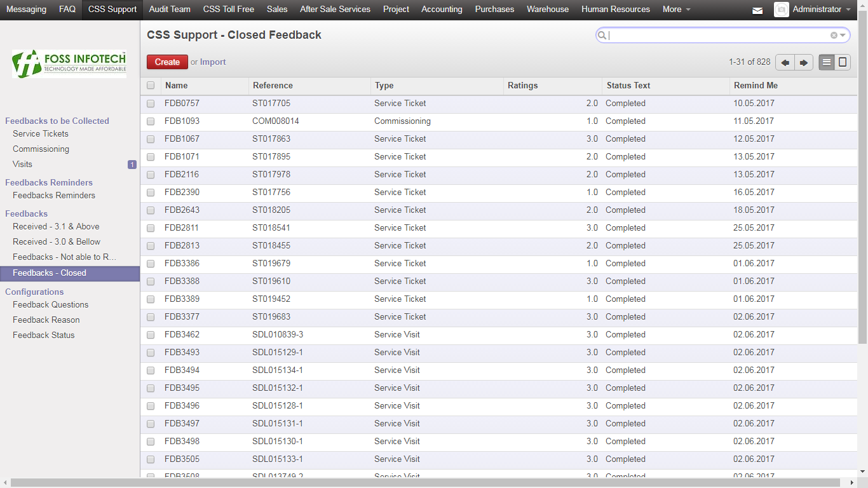Click the 1-31 of 828 pager text

[749, 62]
